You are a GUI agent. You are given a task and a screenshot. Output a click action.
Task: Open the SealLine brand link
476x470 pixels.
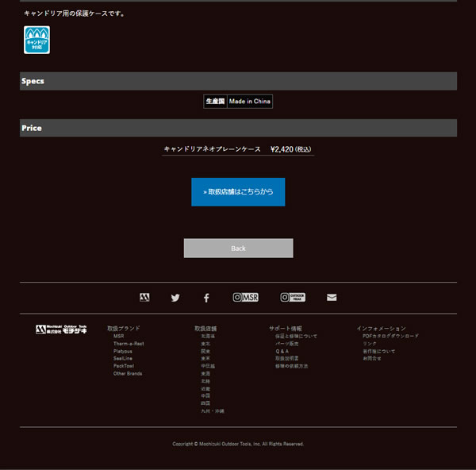pos(123,358)
